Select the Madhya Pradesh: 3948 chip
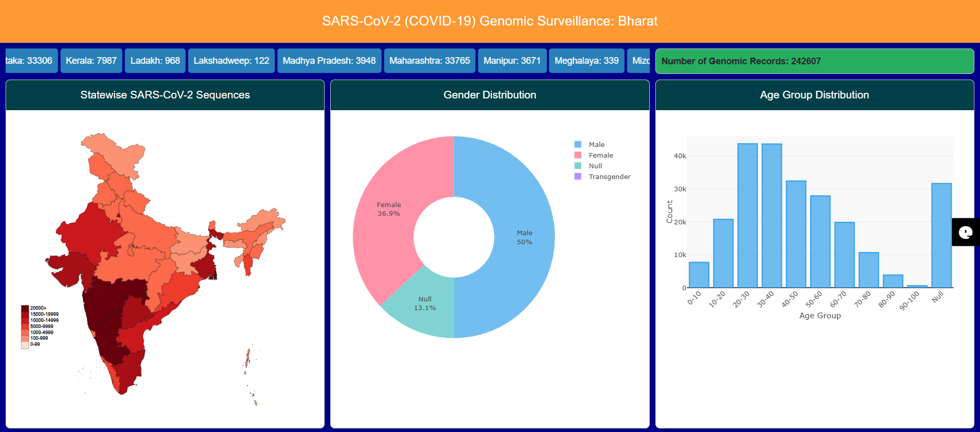Image resolution: width=980 pixels, height=432 pixels. (x=329, y=61)
